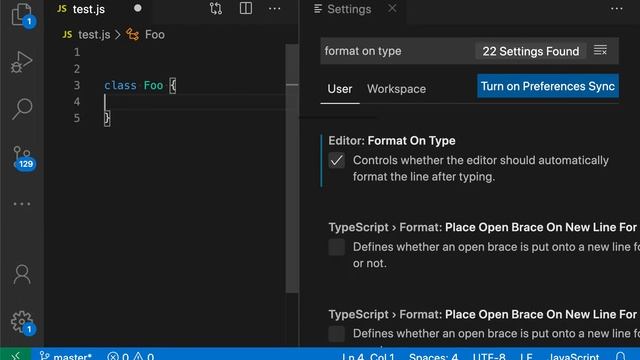Click the Editor: Format On Type setting title
Image resolution: width=640 pixels, height=360 pixels.
tap(392, 141)
